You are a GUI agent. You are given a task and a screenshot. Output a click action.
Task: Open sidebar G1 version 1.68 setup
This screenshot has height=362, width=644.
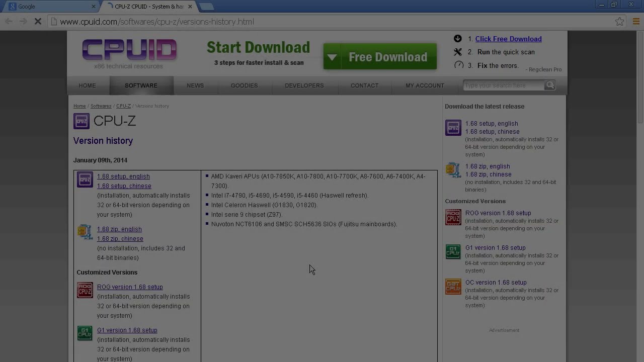[496, 248]
